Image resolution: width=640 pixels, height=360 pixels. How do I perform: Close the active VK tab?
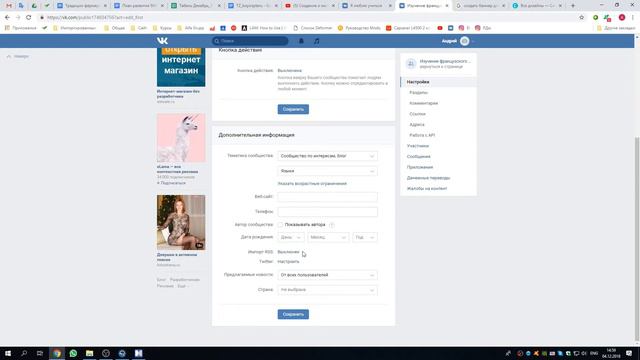tap(447, 6)
